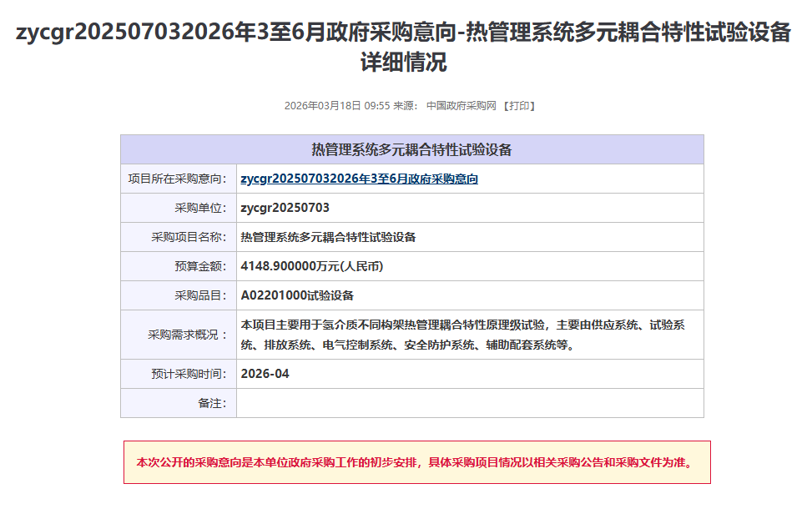This screenshot has width=812, height=514.
Task: Click the empty 备注 remarks cell
Action: pyautogui.click(x=469, y=403)
